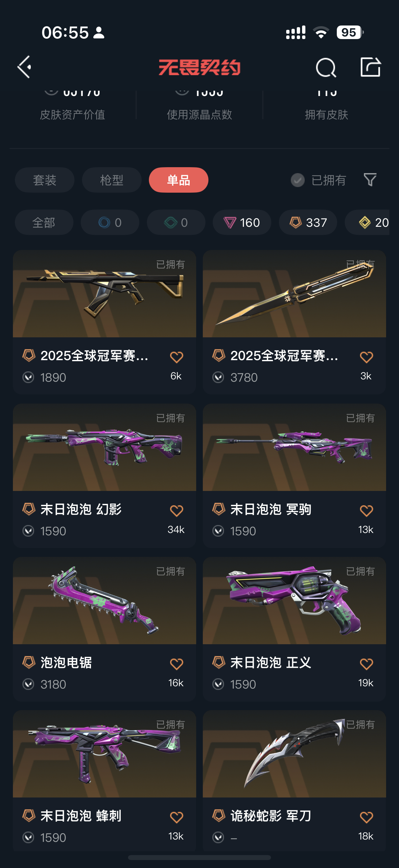This screenshot has height=868, width=399.
Task: Favorite 诡秘蛇影 军刀 heart icon
Action: pos(366,817)
